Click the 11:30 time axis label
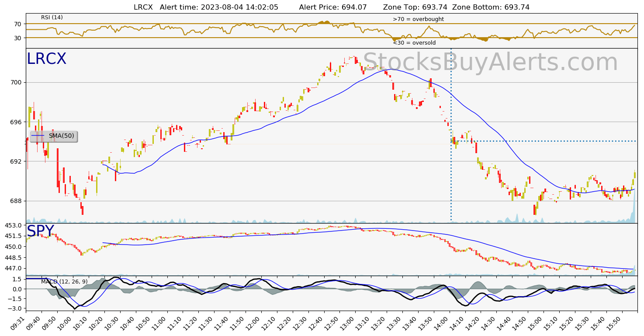 coord(206,323)
